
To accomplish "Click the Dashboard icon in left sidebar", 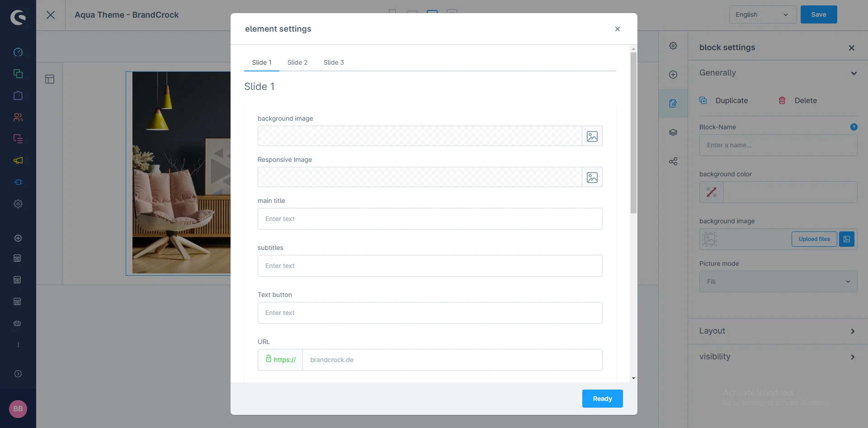I will click(x=18, y=52).
